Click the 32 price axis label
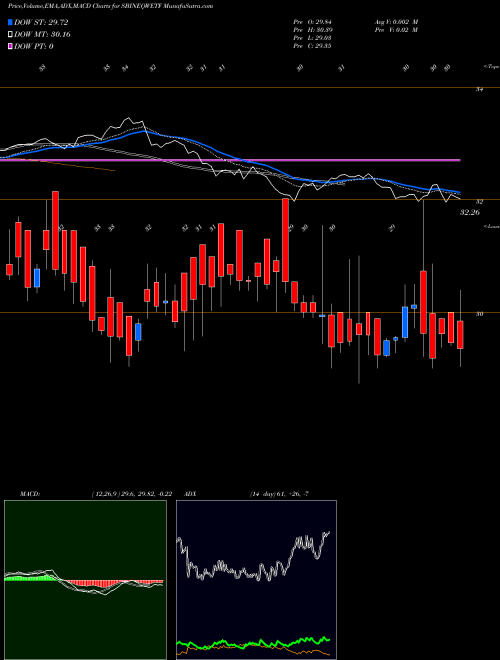 point(479,202)
